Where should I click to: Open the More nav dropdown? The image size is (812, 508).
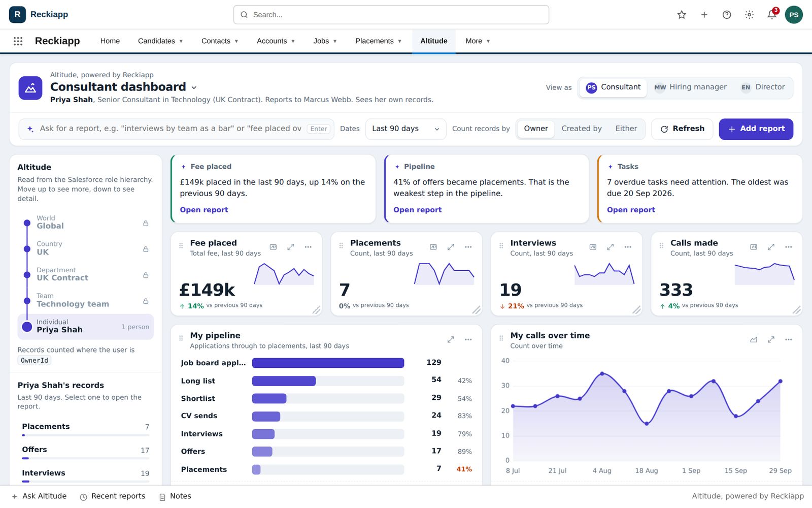pos(478,41)
